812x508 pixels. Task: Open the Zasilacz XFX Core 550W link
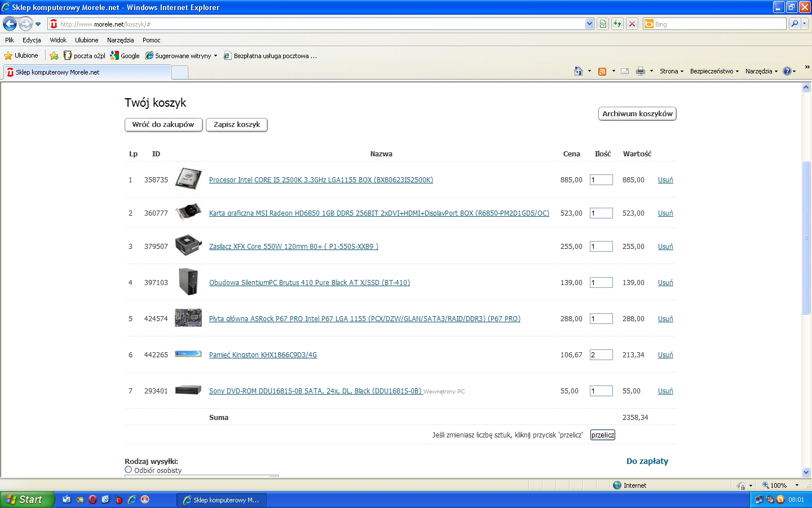(x=294, y=247)
